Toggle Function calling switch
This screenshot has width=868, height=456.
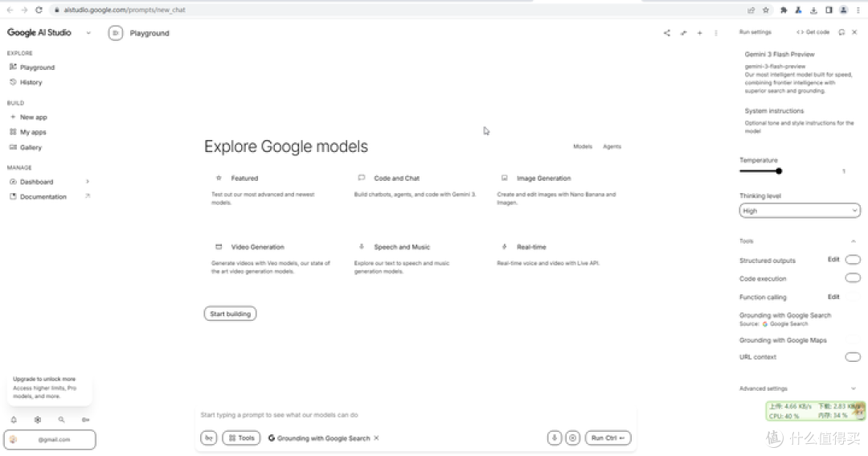tap(853, 297)
